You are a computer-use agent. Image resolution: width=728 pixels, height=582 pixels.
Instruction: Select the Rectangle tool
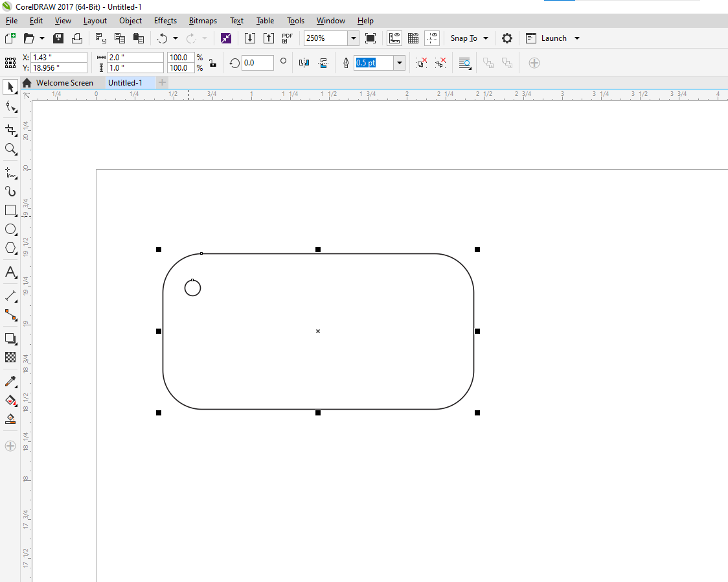point(10,211)
